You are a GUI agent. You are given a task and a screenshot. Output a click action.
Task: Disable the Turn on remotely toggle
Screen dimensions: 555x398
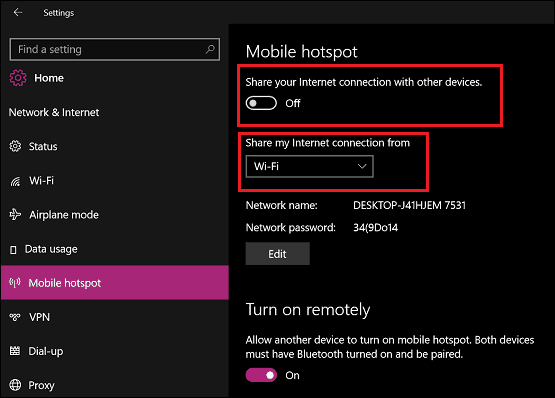261,375
